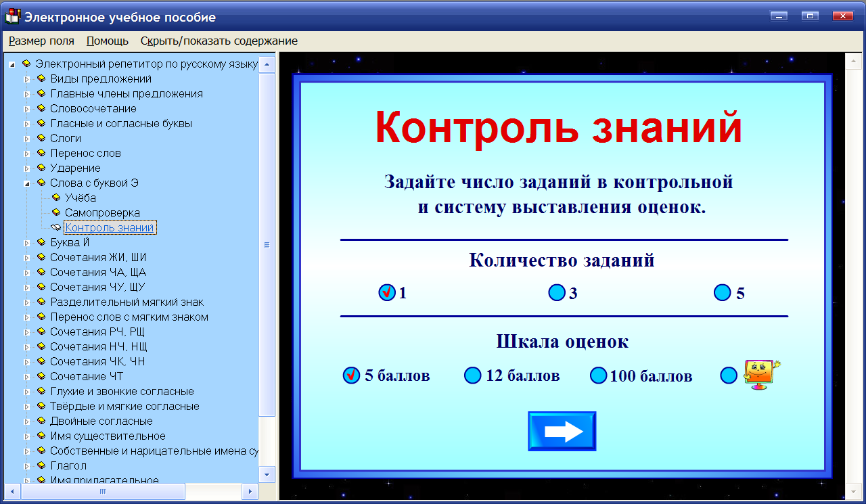Collapse the "Слова с буквой Э" branch
This screenshot has height=504, width=866.
pyautogui.click(x=27, y=183)
